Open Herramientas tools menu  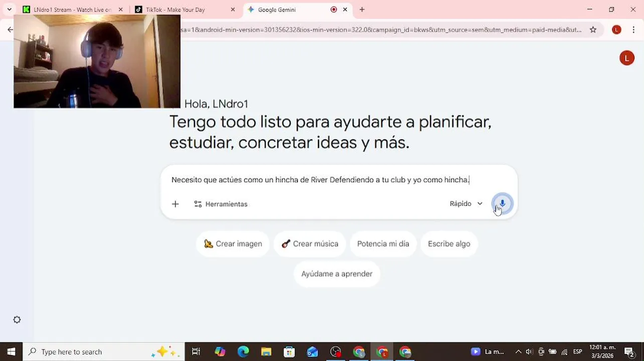(221, 204)
